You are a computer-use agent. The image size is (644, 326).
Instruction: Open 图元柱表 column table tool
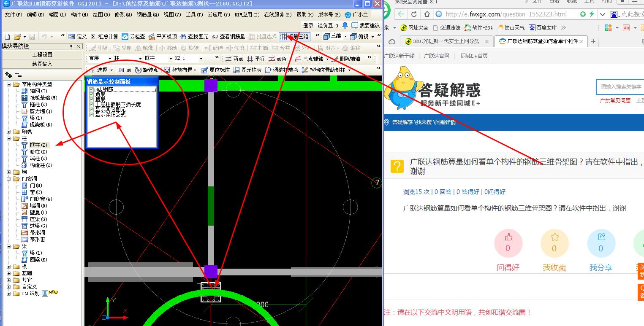point(247,70)
